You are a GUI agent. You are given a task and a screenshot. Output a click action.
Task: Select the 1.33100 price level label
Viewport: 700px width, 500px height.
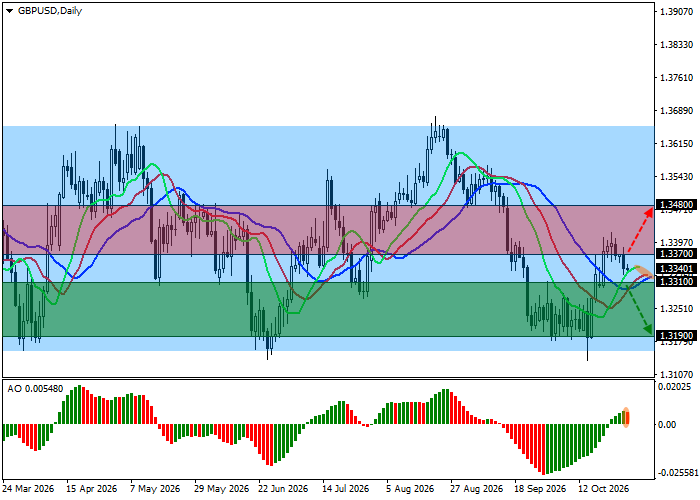click(677, 282)
